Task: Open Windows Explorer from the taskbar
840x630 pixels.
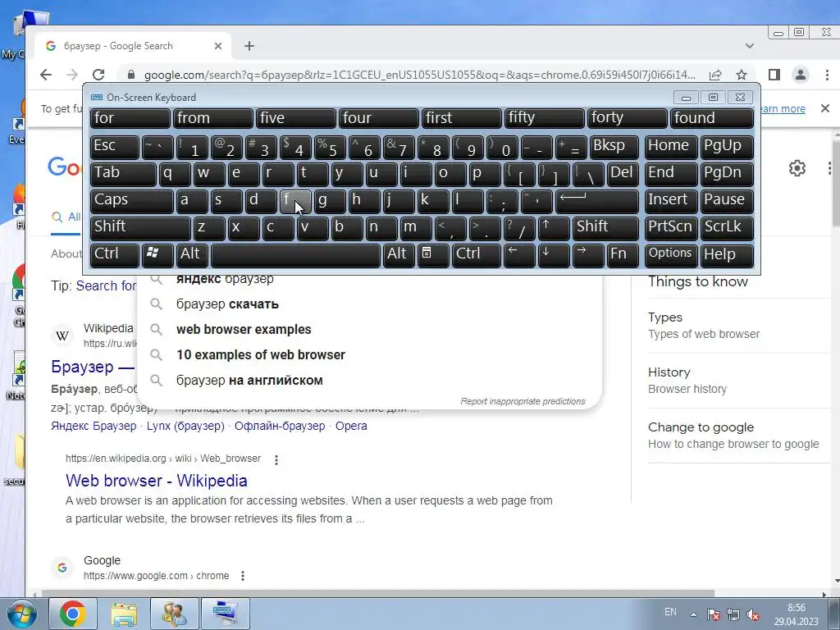Action: click(124, 614)
